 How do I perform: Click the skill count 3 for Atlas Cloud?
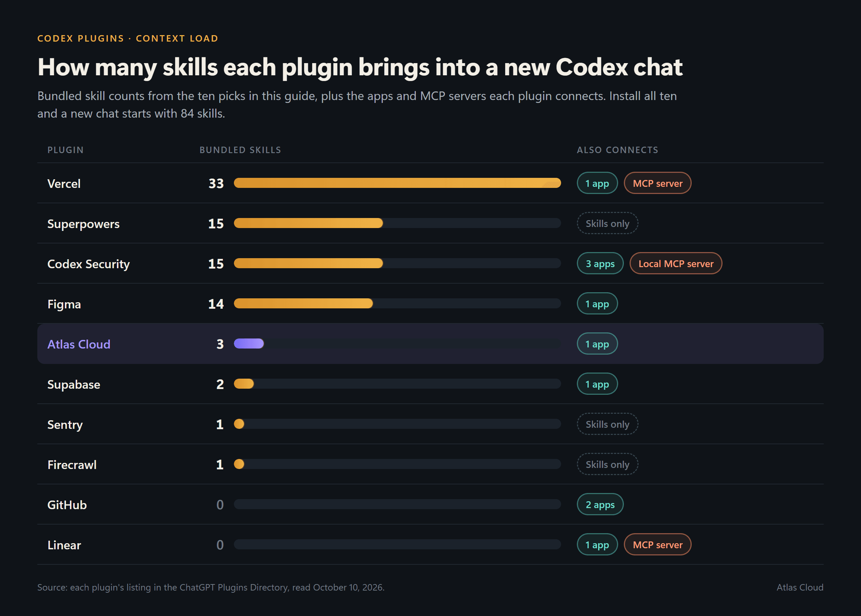pyautogui.click(x=220, y=344)
